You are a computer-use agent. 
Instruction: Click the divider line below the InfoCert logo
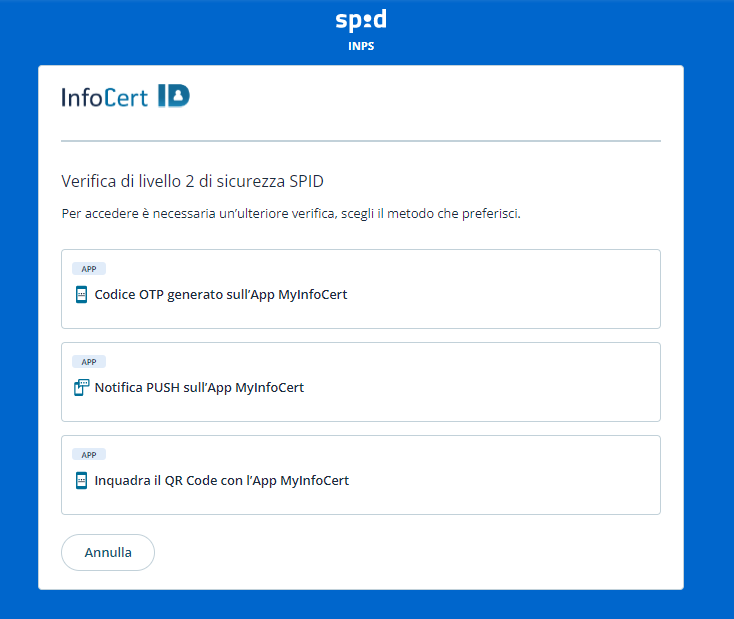[361, 141]
